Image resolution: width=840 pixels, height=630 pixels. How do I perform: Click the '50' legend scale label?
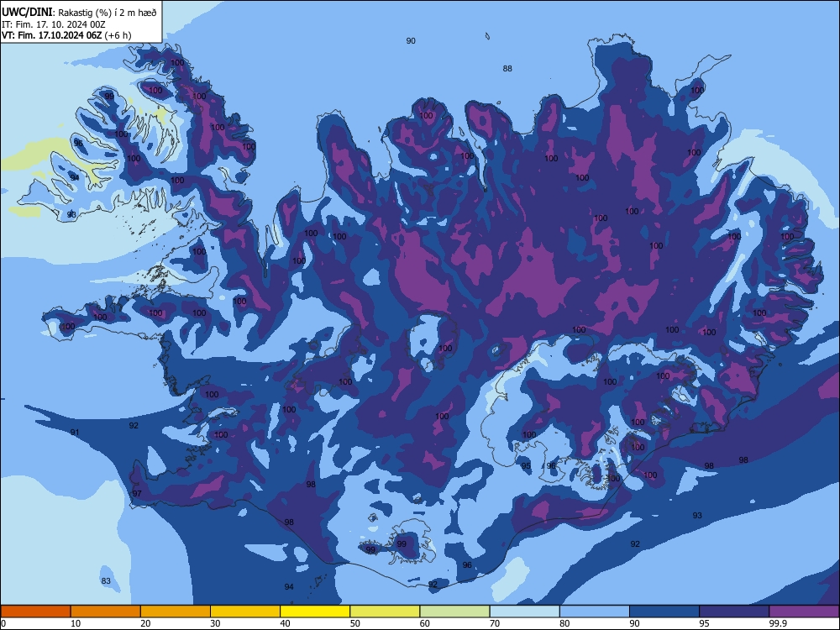click(x=354, y=623)
